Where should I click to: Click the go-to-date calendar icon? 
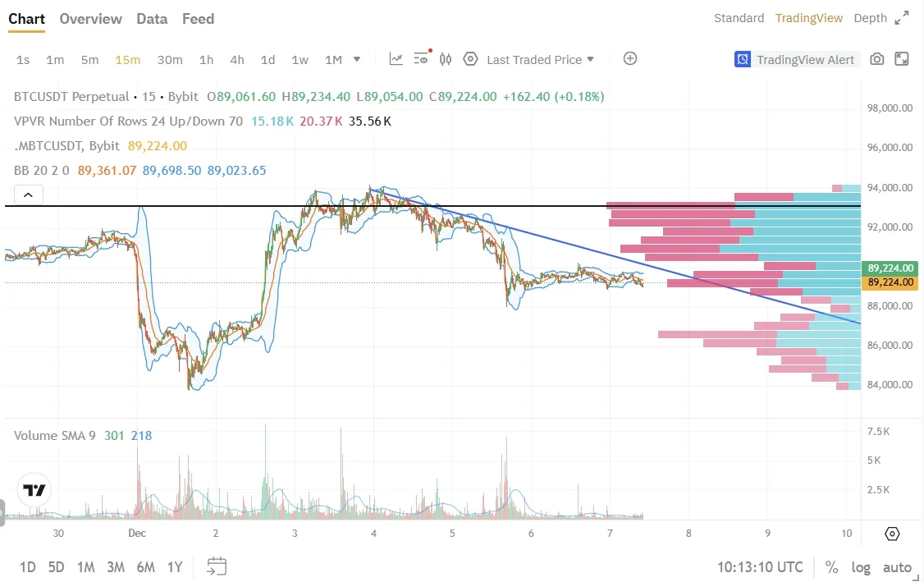[x=217, y=566]
